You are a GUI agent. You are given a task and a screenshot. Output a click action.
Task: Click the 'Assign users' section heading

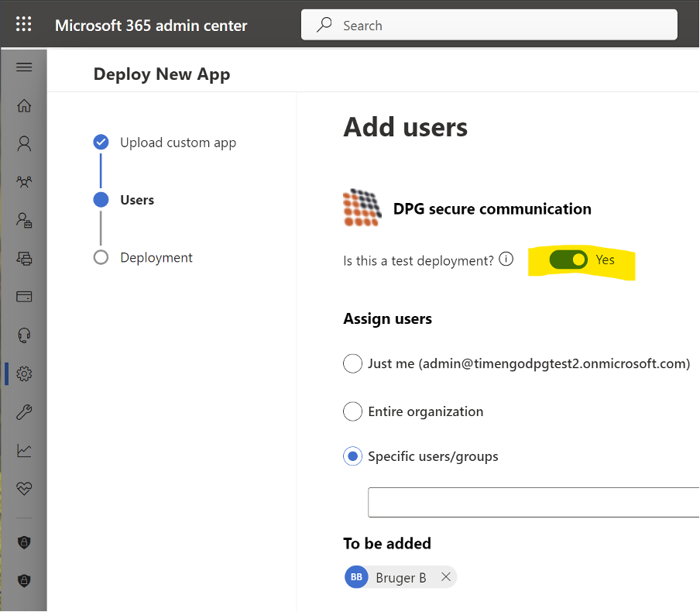click(x=387, y=318)
